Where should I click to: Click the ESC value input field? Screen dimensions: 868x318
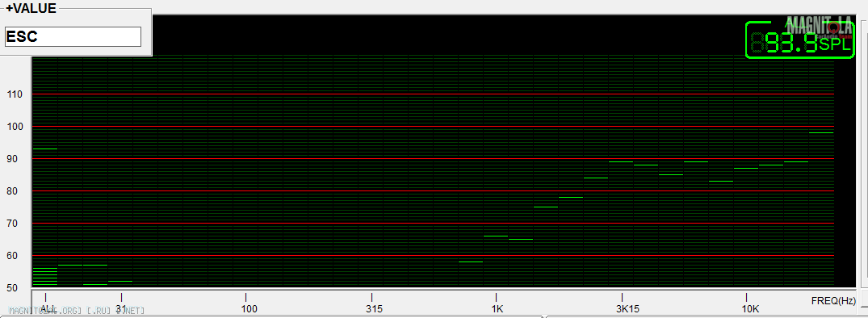pos(73,37)
